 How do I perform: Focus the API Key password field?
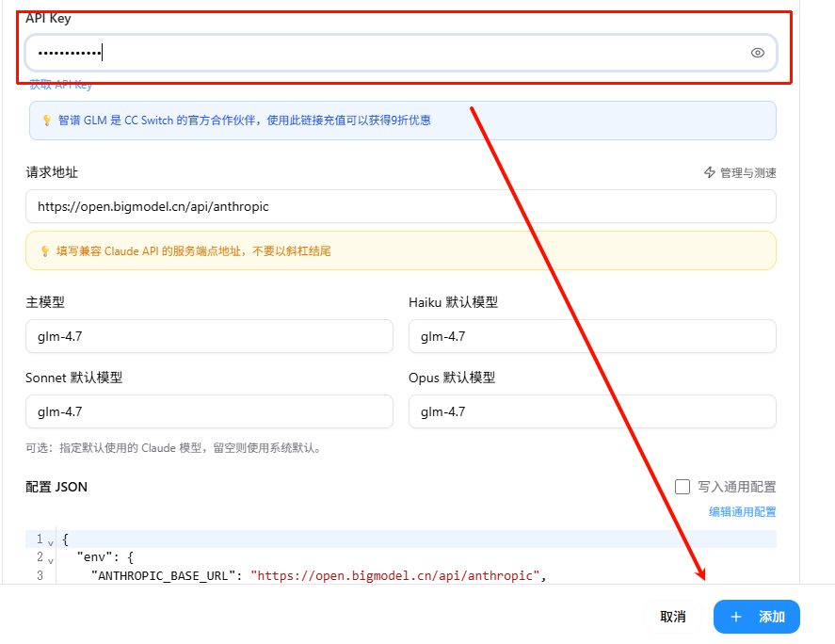(x=377, y=53)
